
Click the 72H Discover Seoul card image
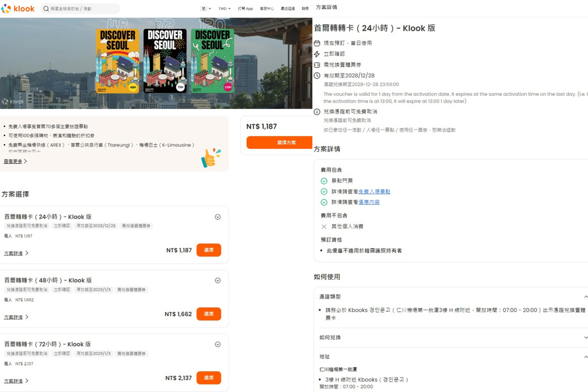(165, 61)
